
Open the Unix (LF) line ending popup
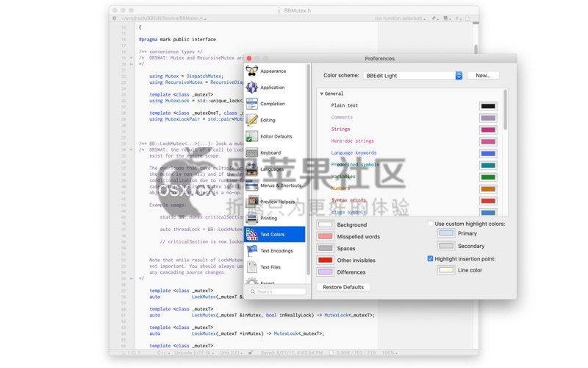click(231, 353)
